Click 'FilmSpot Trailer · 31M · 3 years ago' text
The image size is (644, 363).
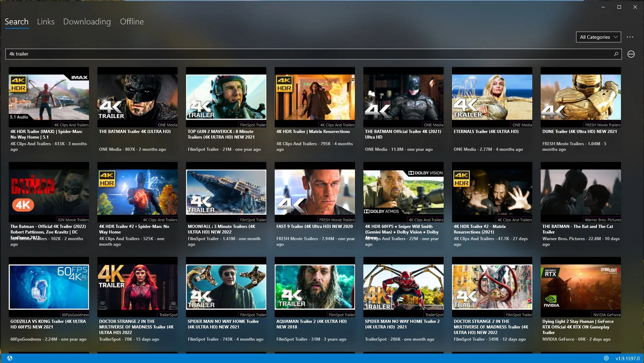pos(311,339)
